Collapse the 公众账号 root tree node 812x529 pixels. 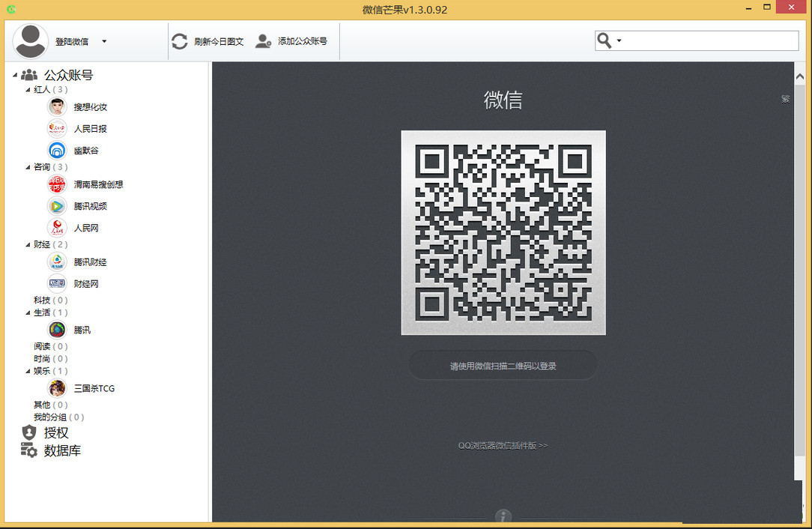[15, 75]
